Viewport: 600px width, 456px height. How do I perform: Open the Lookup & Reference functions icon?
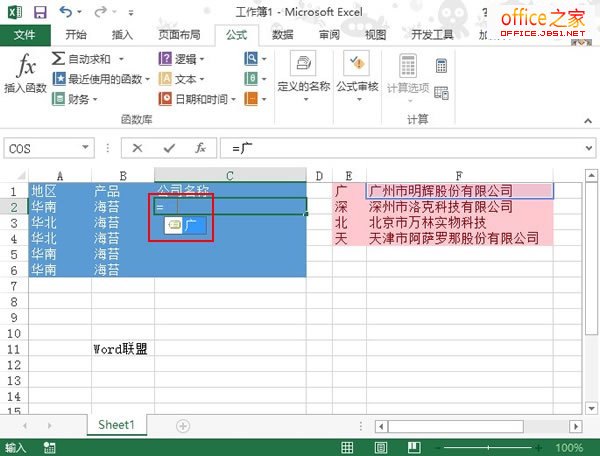point(251,59)
